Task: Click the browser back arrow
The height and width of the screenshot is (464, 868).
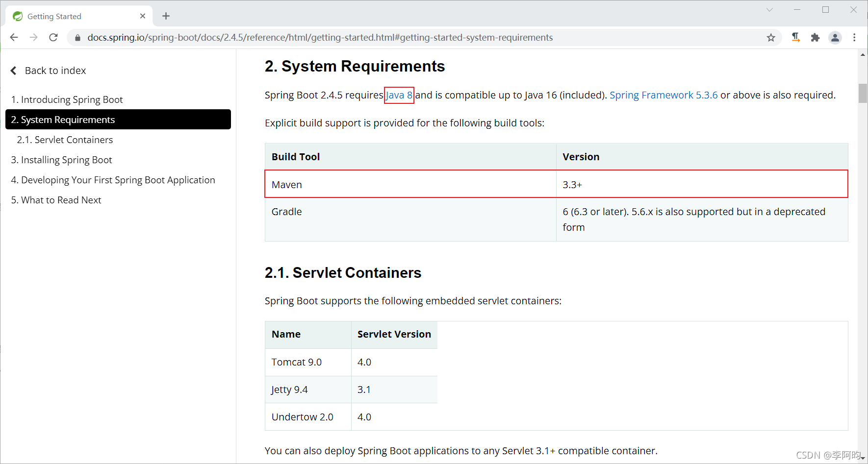Action: (x=14, y=37)
